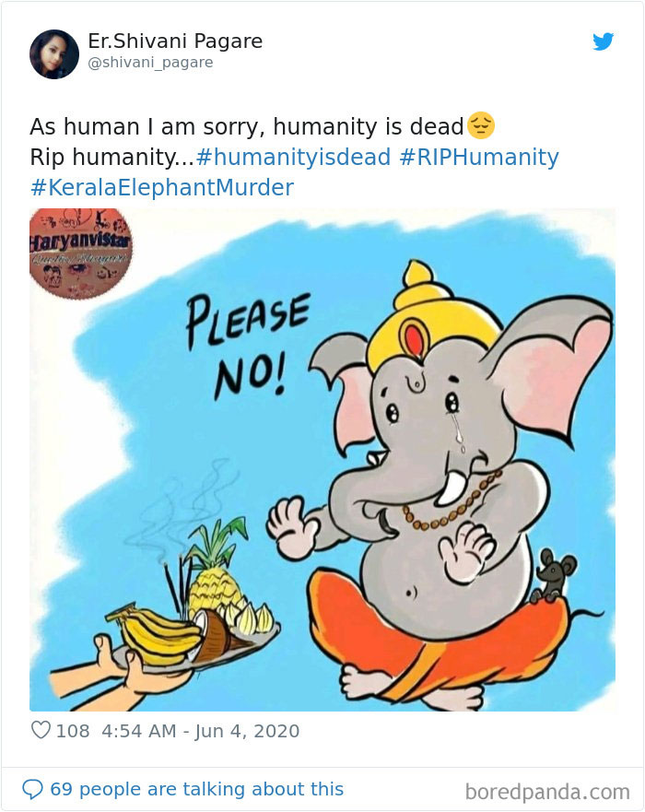
Task: Click the 108 like count
Action: point(72,730)
